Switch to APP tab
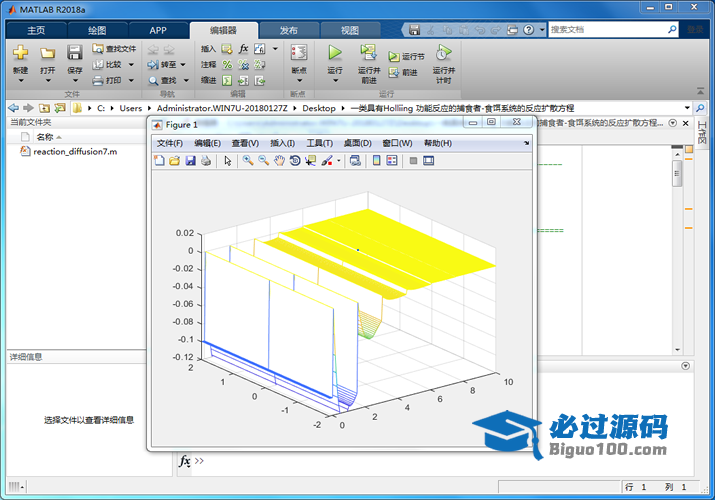Viewport: 715px width, 500px height. (x=158, y=30)
